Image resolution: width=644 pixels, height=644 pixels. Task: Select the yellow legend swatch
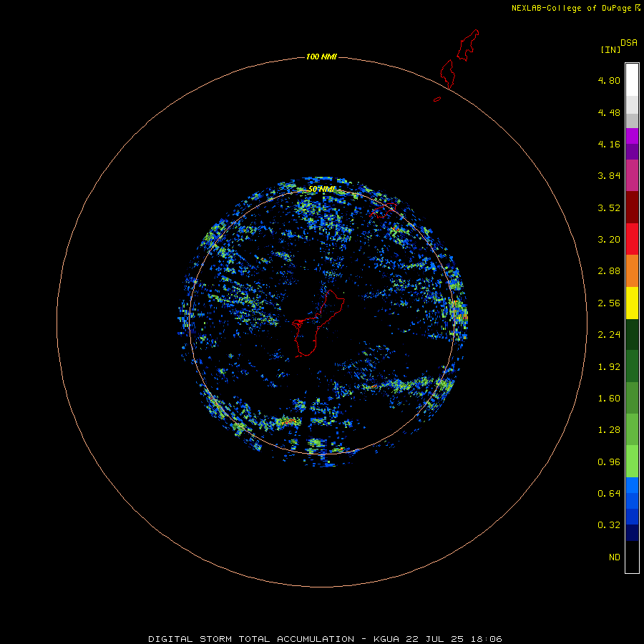pos(632,303)
